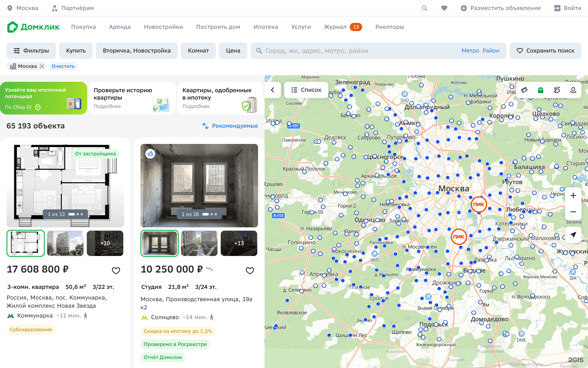588x368 pixels.
Task: Open the Построить дом menu
Action: point(218,27)
